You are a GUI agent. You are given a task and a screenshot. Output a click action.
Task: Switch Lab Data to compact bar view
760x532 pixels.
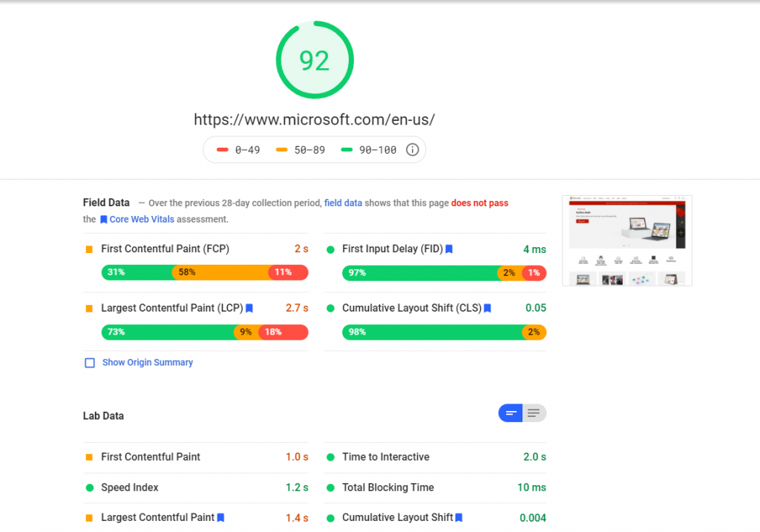[511, 413]
